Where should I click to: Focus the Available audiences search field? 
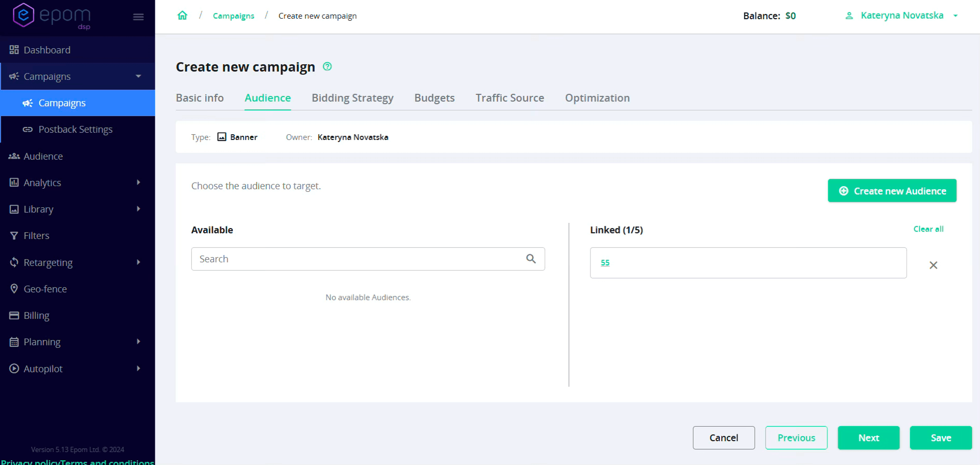tap(358, 259)
